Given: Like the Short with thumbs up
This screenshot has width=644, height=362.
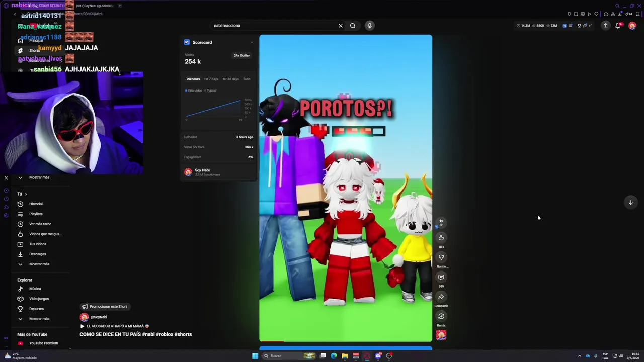Looking at the screenshot, I should pyautogui.click(x=441, y=238).
